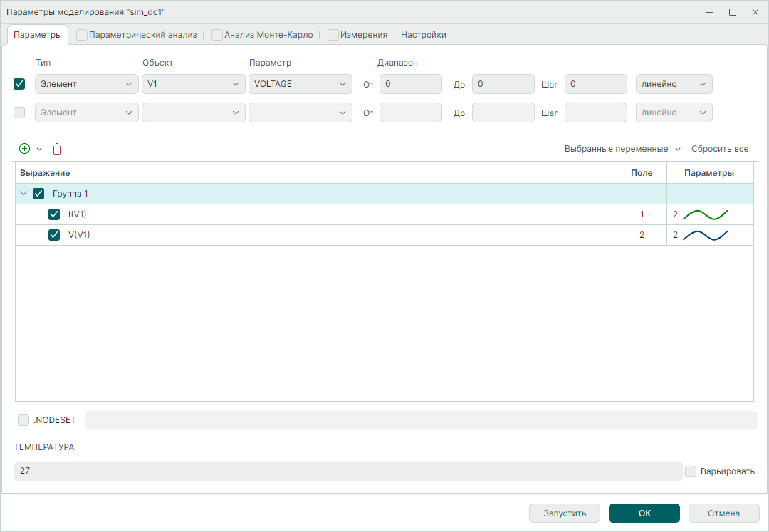Minimize the simulation parameters window
Image resolution: width=769 pixels, height=532 pixels.
[x=709, y=12]
